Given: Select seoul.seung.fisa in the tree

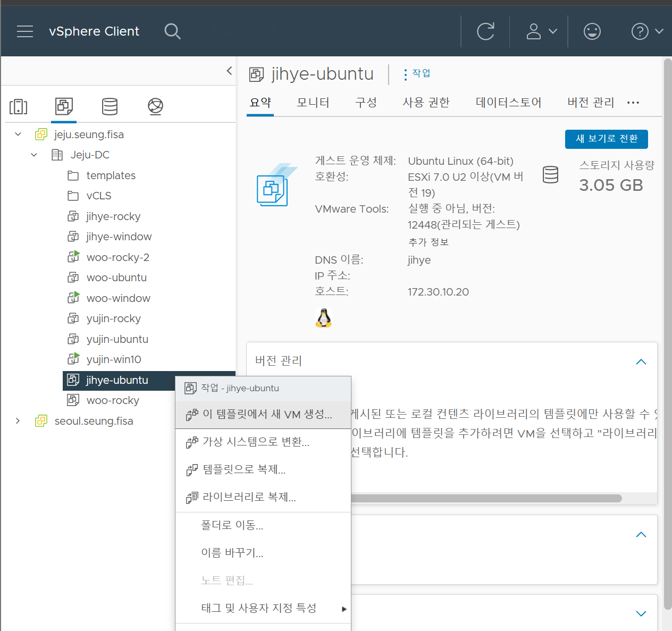Looking at the screenshot, I should click(x=94, y=421).
